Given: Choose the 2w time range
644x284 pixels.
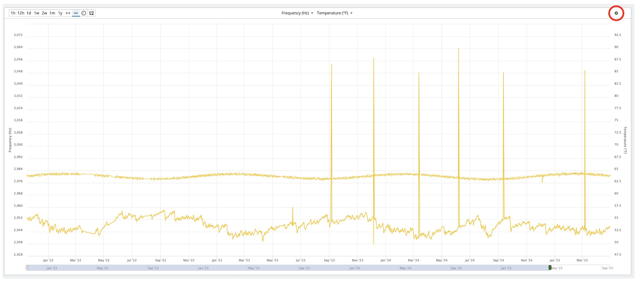Looking at the screenshot, I should point(44,13).
